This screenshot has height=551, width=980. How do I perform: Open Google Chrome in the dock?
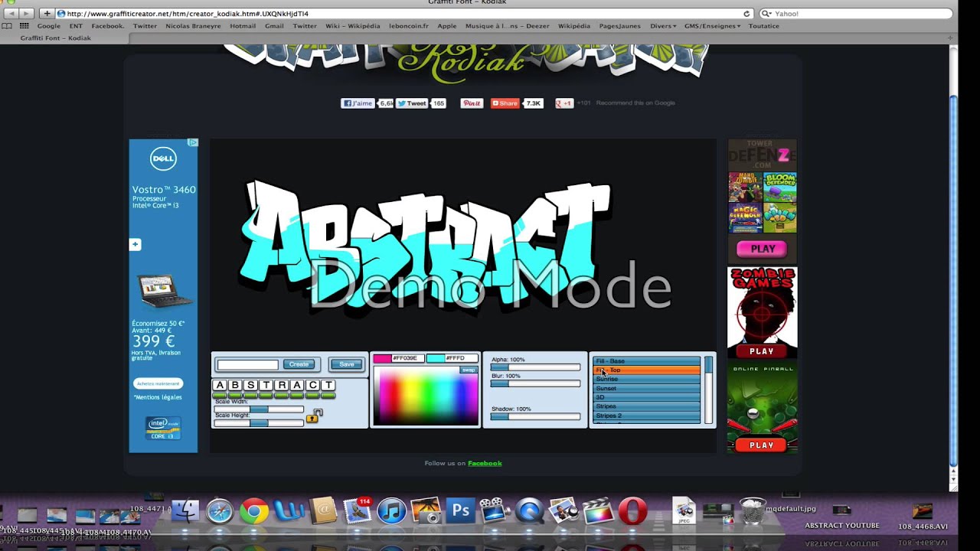pyautogui.click(x=254, y=510)
